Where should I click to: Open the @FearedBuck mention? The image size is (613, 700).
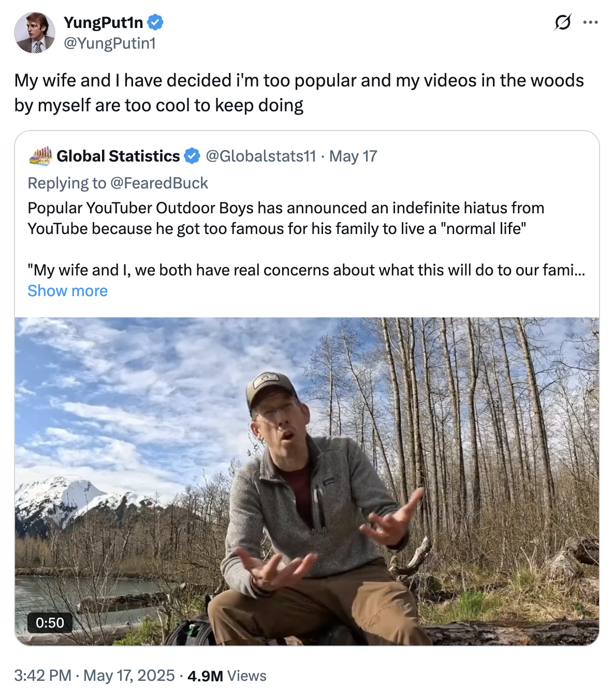tap(159, 183)
